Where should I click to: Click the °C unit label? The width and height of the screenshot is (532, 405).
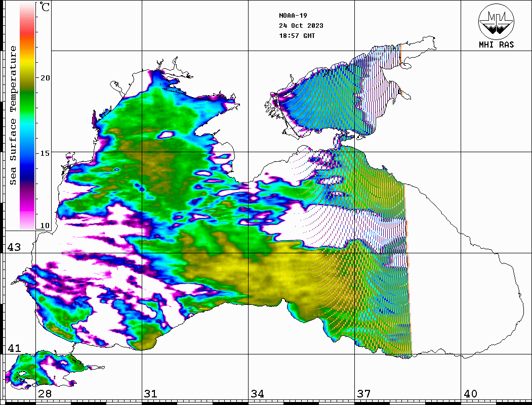[45, 7]
